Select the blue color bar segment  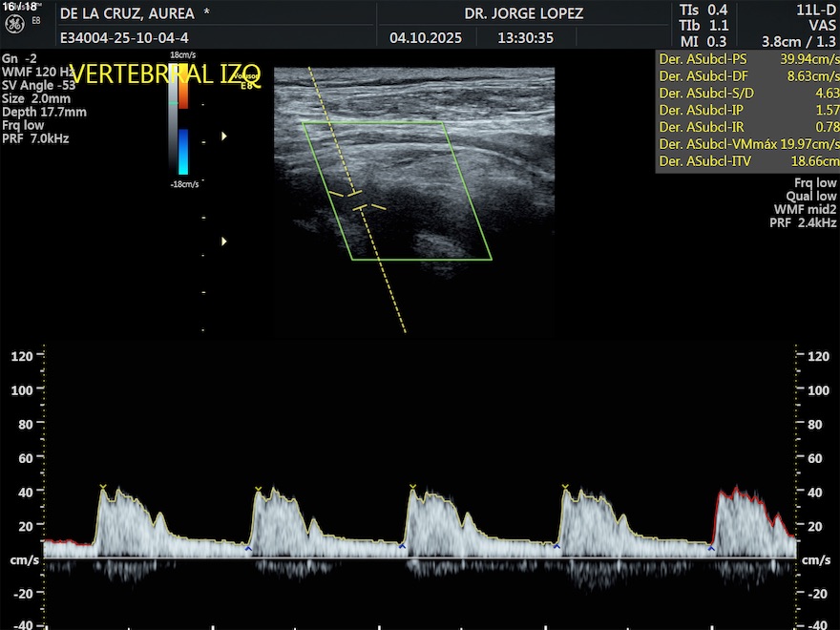tap(182, 153)
